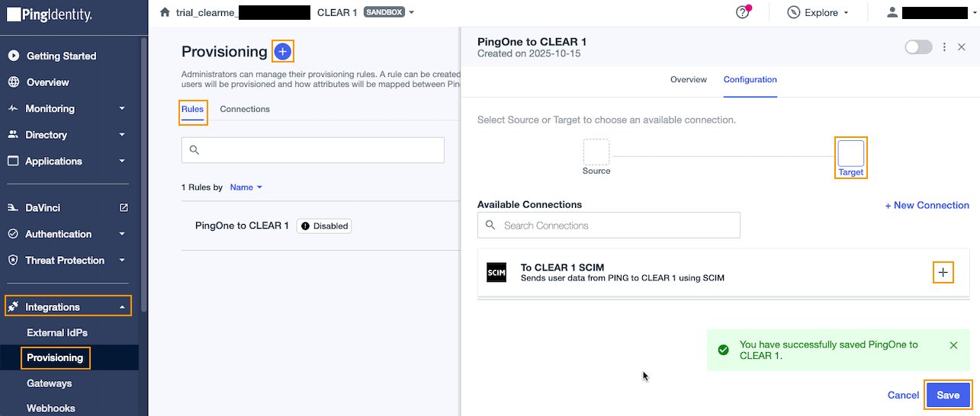Change the rule sort order from Name
This screenshot has width=980, height=416.
pyautogui.click(x=246, y=187)
